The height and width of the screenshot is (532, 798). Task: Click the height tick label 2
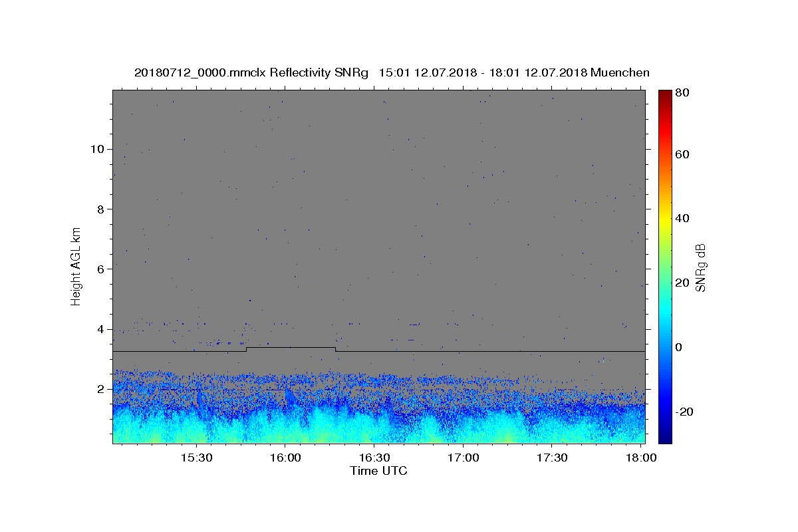pos(102,389)
